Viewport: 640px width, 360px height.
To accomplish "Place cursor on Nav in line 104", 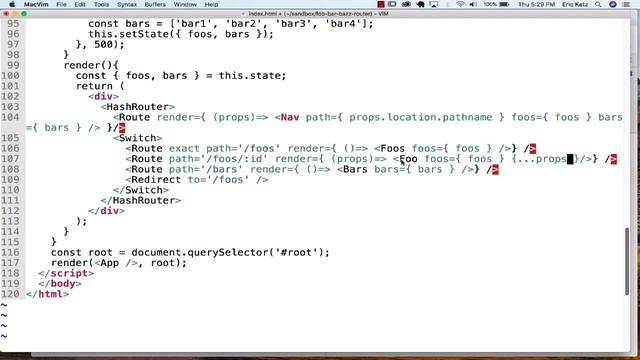I will pyautogui.click(x=290, y=117).
